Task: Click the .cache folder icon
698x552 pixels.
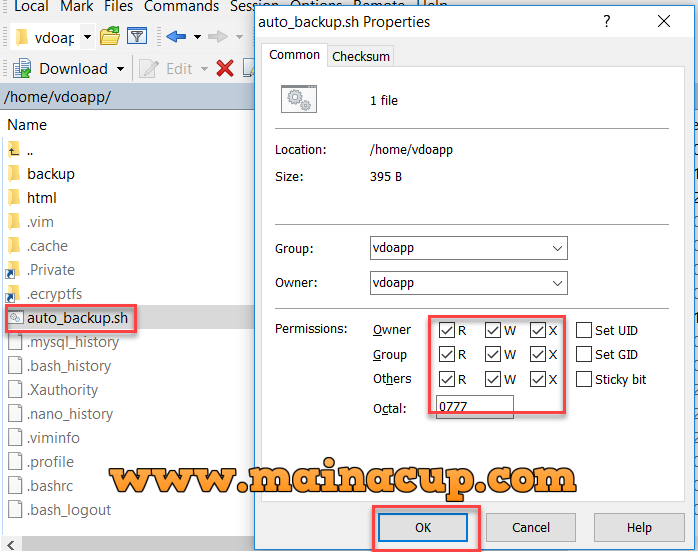Action: (x=14, y=245)
